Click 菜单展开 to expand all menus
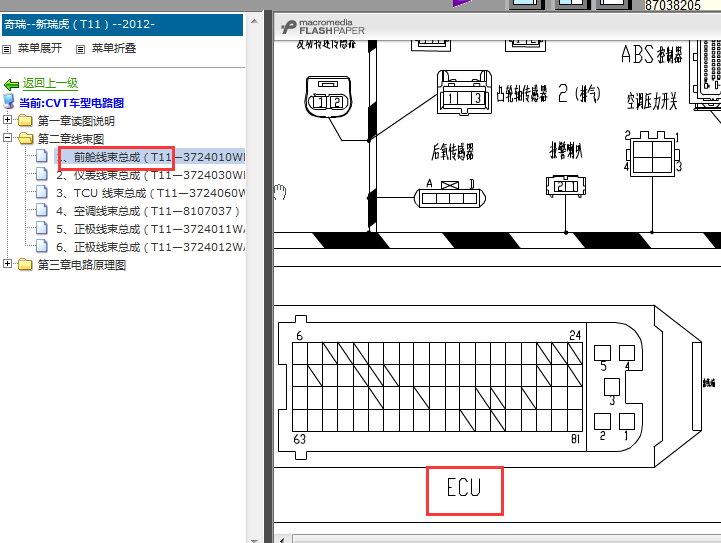721x543 pixels. click(x=40, y=48)
